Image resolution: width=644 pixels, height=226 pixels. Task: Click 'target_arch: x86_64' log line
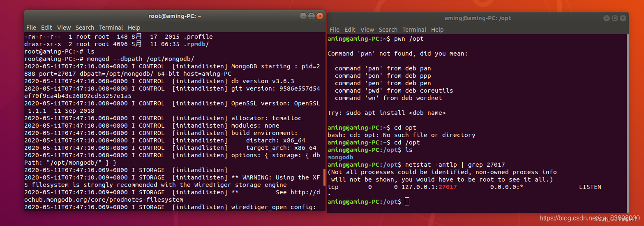pyautogui.click(x=281, y=148)
